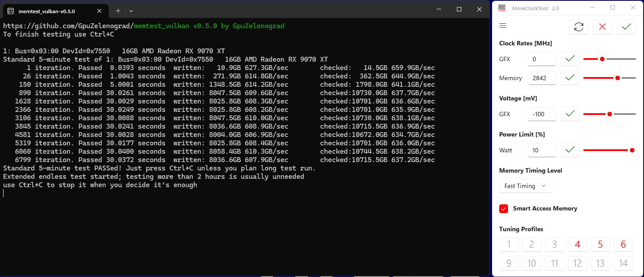The width and height of the screenshot is (644, 277).
Task: Select tuning profile 4
Action: point(578,244)
